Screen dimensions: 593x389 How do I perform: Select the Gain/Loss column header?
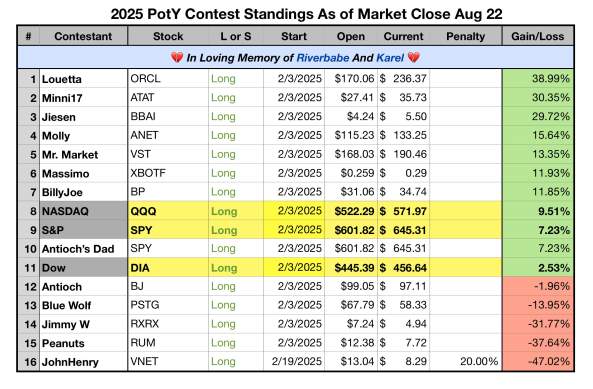pyautogui.click(x=537, y=36)
